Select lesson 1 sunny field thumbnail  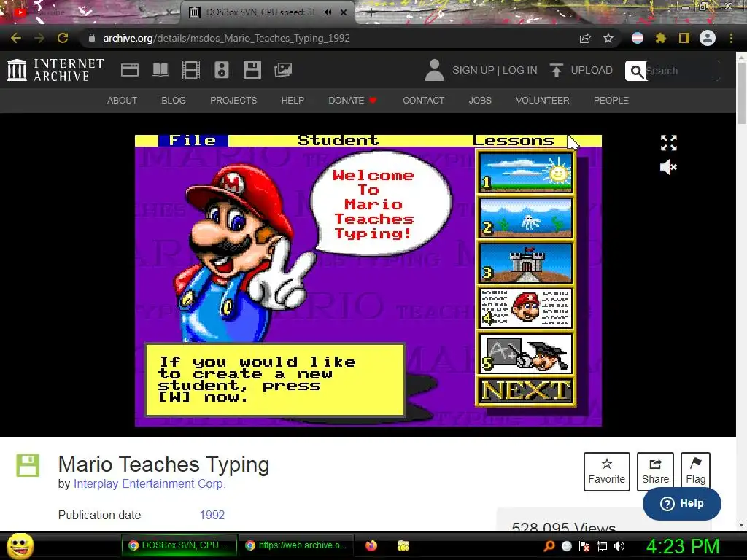coord(525,172)
